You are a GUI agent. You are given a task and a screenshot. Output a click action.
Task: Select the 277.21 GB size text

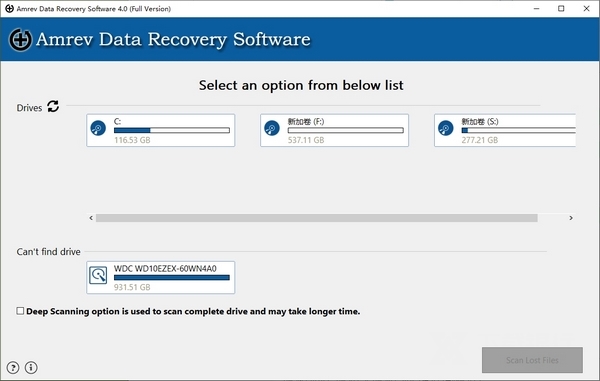tap(479, 140)
